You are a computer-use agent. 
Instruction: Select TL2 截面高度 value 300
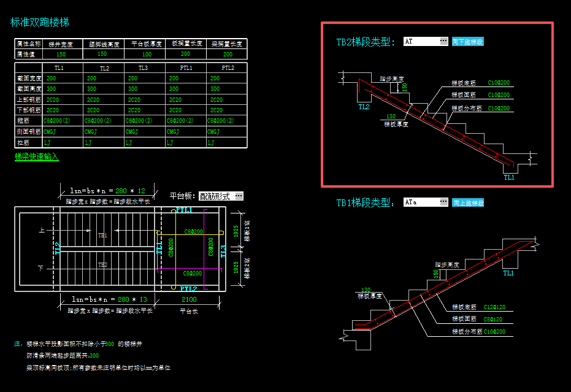point(92,89)
